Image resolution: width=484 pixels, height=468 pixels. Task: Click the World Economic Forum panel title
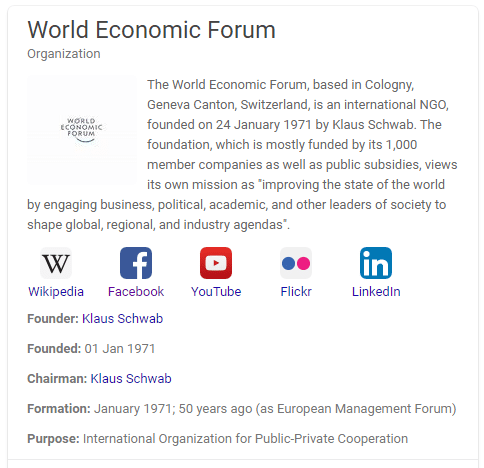click(x=152, y=30)
